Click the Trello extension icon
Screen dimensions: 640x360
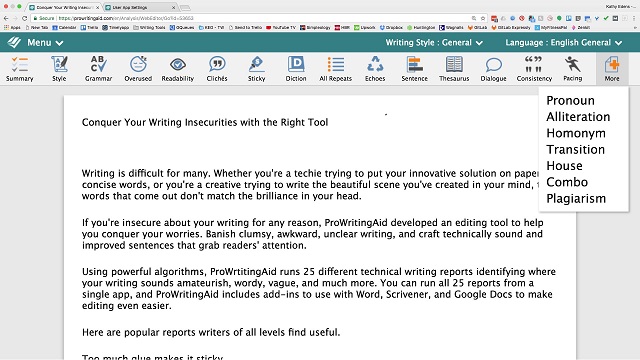pyautogui.click(x=569, y=18)
